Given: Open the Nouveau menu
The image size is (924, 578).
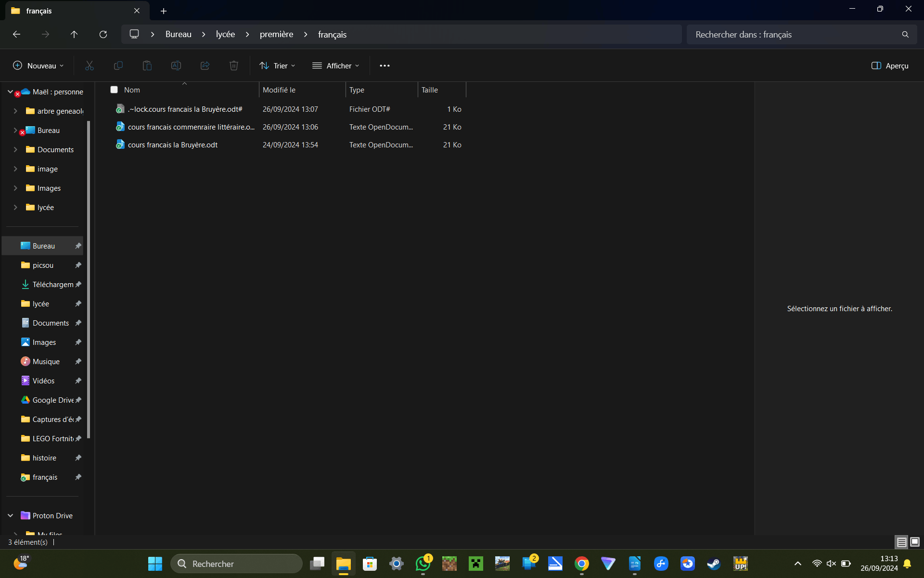Looking at the screenshot, I should click(x=38, y=66).
